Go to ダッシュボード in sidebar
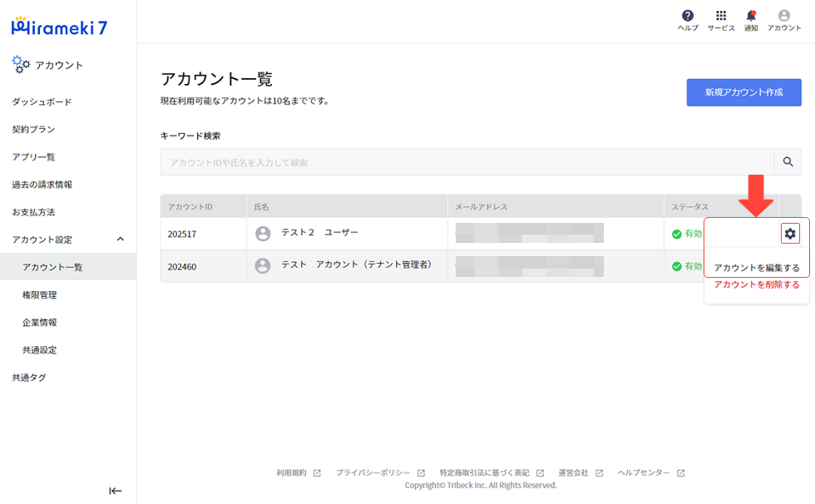This screenshot has width=815, height=504. pos(42,101)
